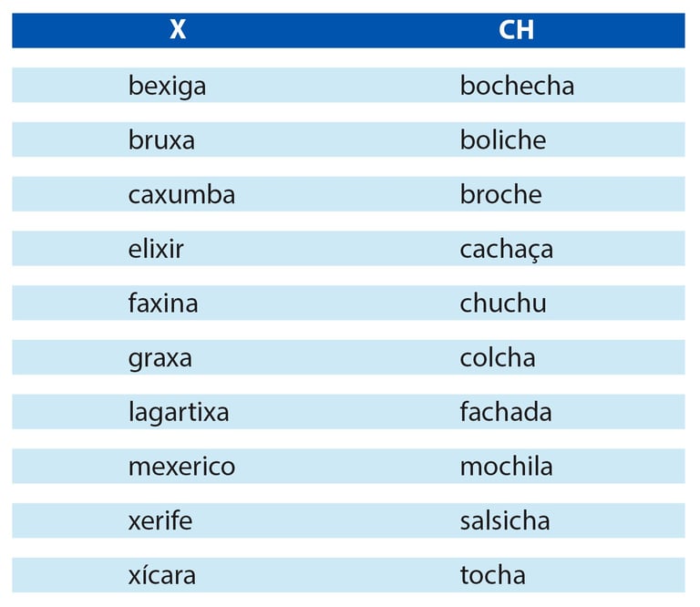Click on mochila in the table
700x607 pixels.
[506, 466]
